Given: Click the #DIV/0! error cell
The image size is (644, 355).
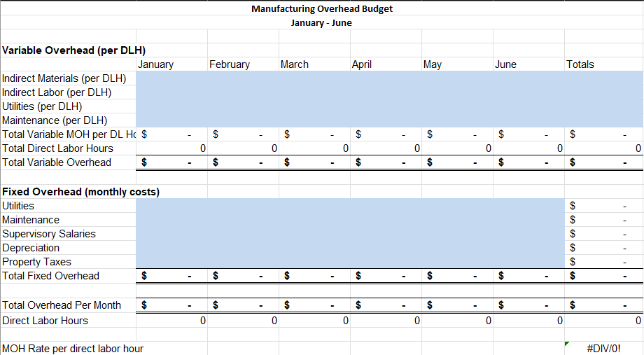Looking at the screenshot, I should [603, 349].
